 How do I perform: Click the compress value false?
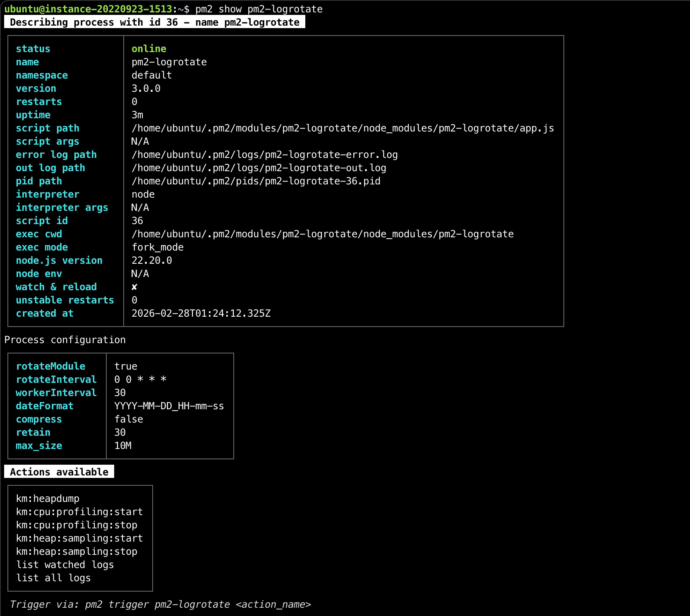point(129,419)
